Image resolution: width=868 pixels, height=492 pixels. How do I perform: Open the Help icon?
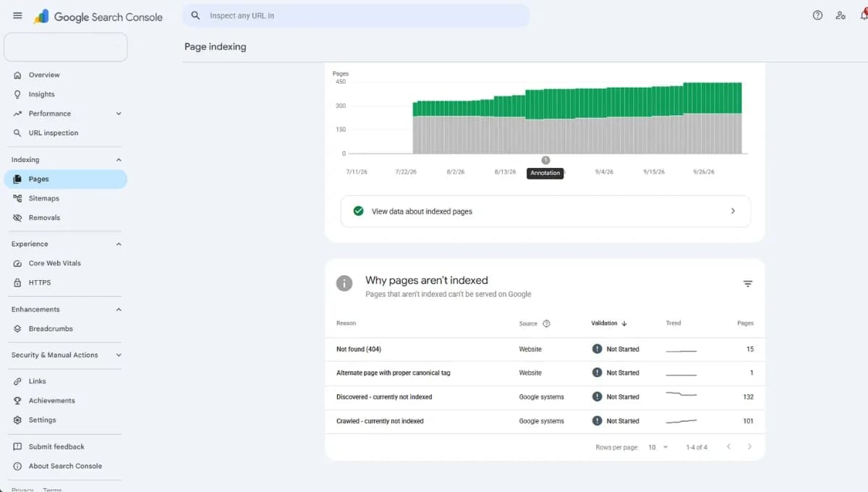[817, 15]
